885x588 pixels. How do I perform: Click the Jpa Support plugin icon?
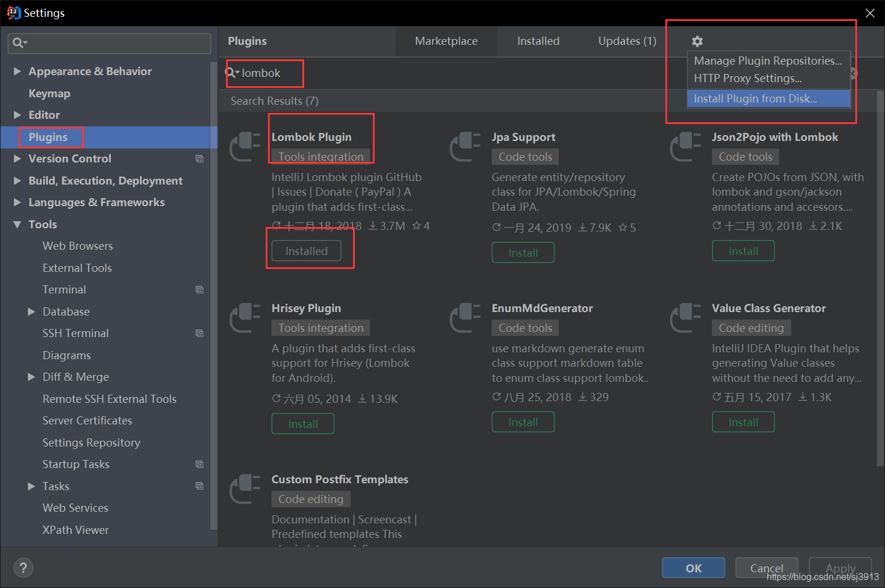(466, 147)
